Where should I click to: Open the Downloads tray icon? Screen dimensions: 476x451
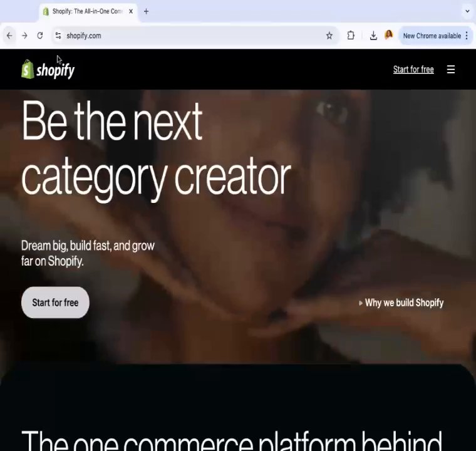click(x=373, y=36)
